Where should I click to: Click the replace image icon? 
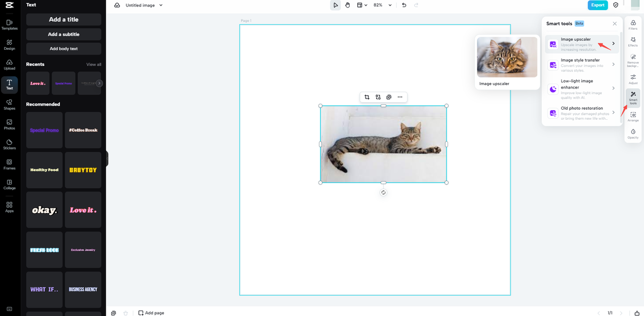pyautogui.click(x=378, y=97)
